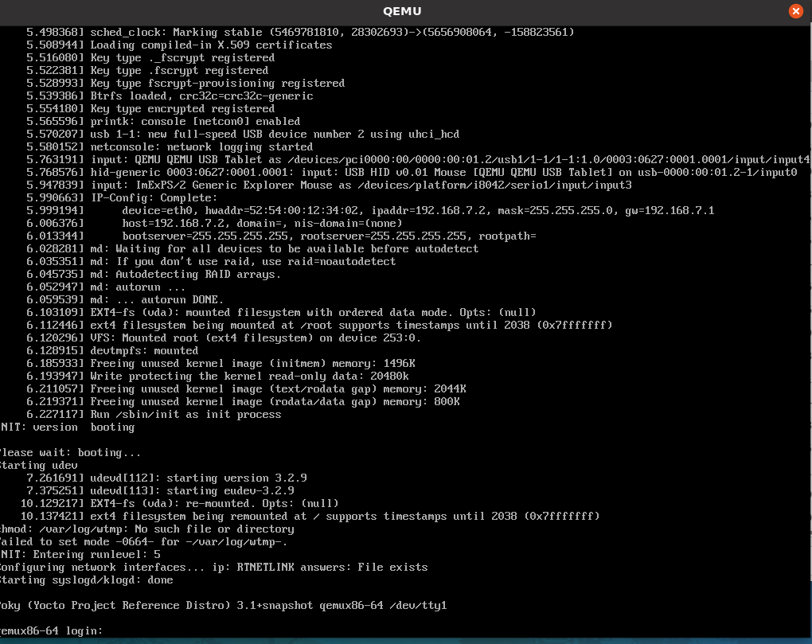
Task: Click 'udevd[113]: starting eudev-3.2.9' line
Action: (x=160, y=491)
